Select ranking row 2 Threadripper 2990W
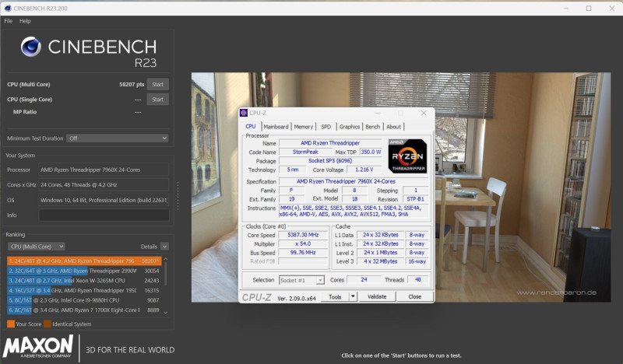Screen dimensions: 623x364 [84, 271]
